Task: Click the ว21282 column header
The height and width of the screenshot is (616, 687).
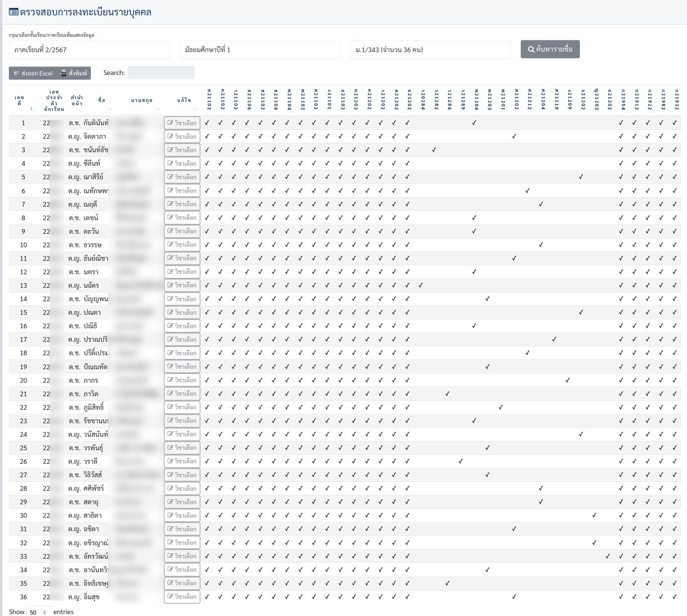Action: click(x=436, y=100)
